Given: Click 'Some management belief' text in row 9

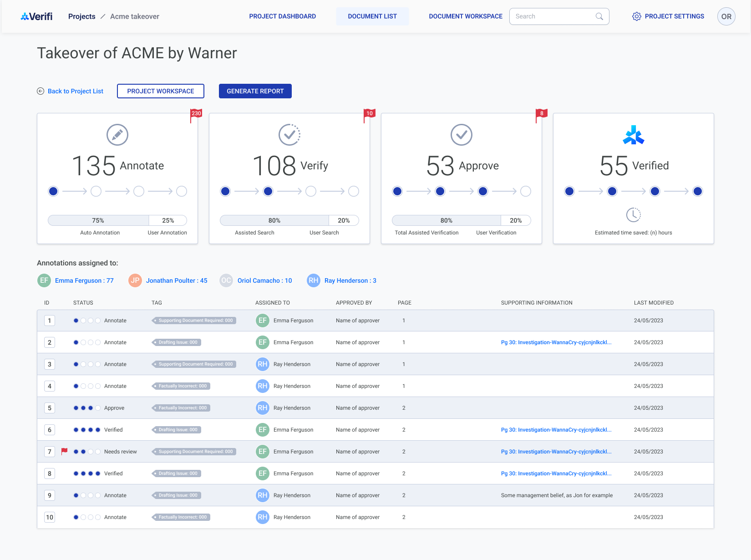Looking at the screenshot, I should point(557,495).
